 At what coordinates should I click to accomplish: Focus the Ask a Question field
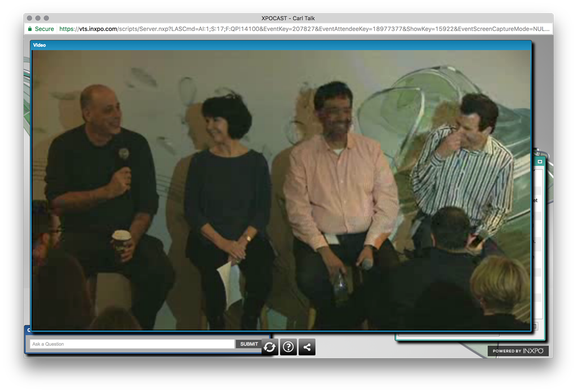132,344
